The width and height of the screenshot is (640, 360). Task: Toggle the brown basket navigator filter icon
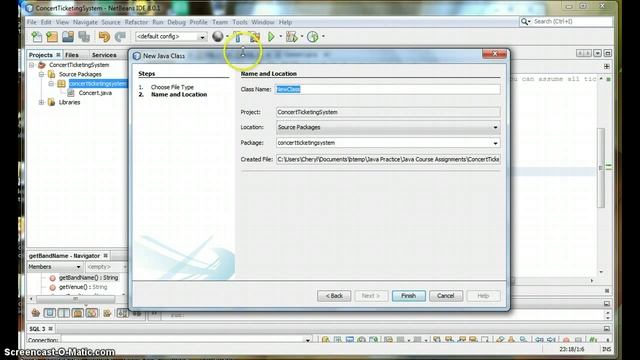click(36, 313)
